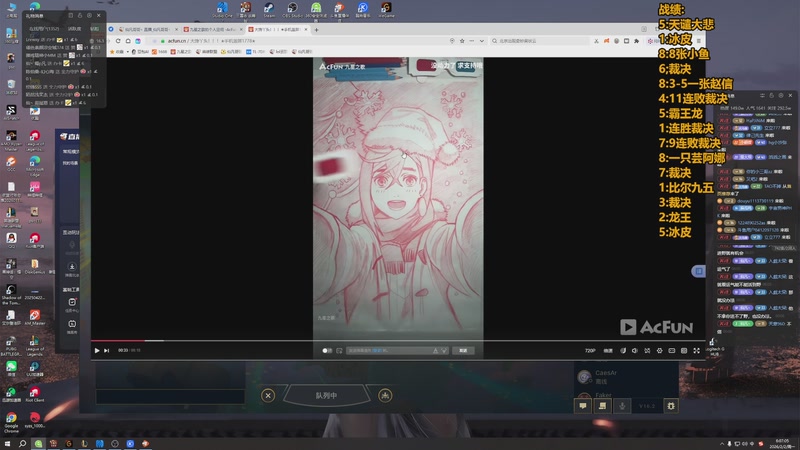Open the Steam desktop shortcut
The height and width of the screenshot is (450, 800).
point(269,9)
